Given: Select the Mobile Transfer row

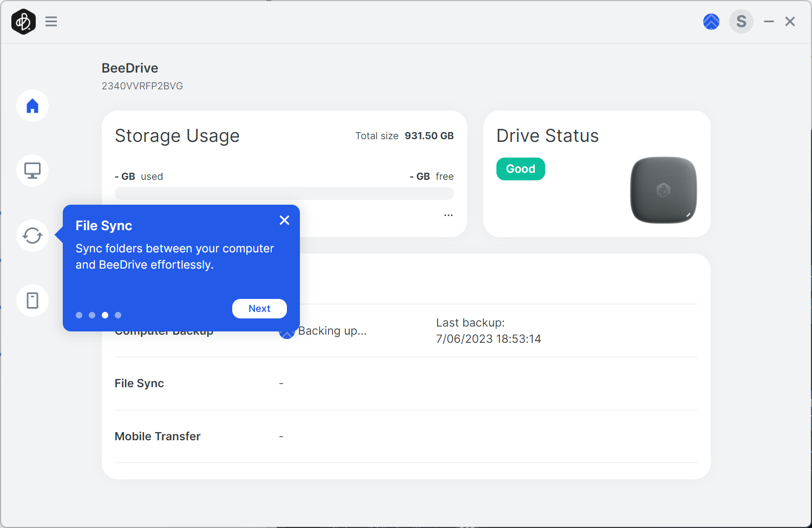Looking at the screenshot, I should point(406,436).
